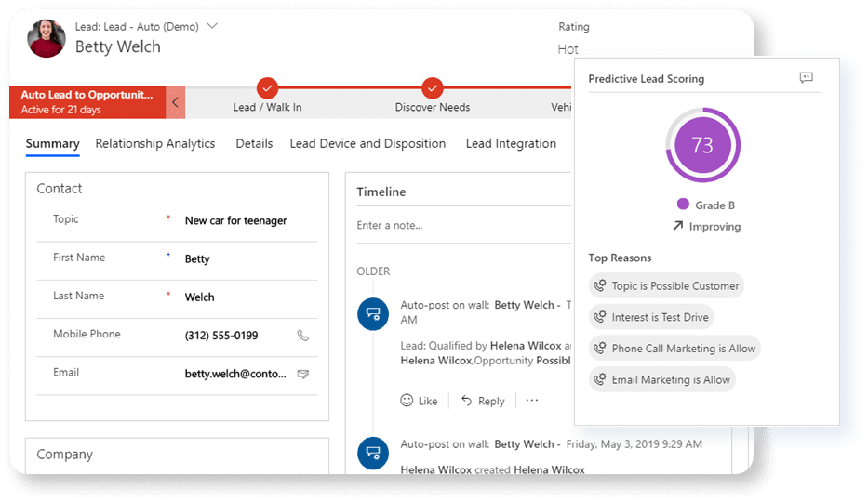Click the Interest is Test Drive reason chip
Image resolution: width=868 pixels, height=502 pixels.
point(650,317)
